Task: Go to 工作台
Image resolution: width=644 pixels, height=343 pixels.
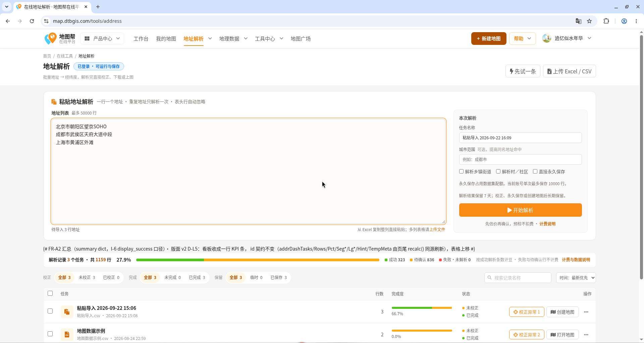Action: pos(141,39)
